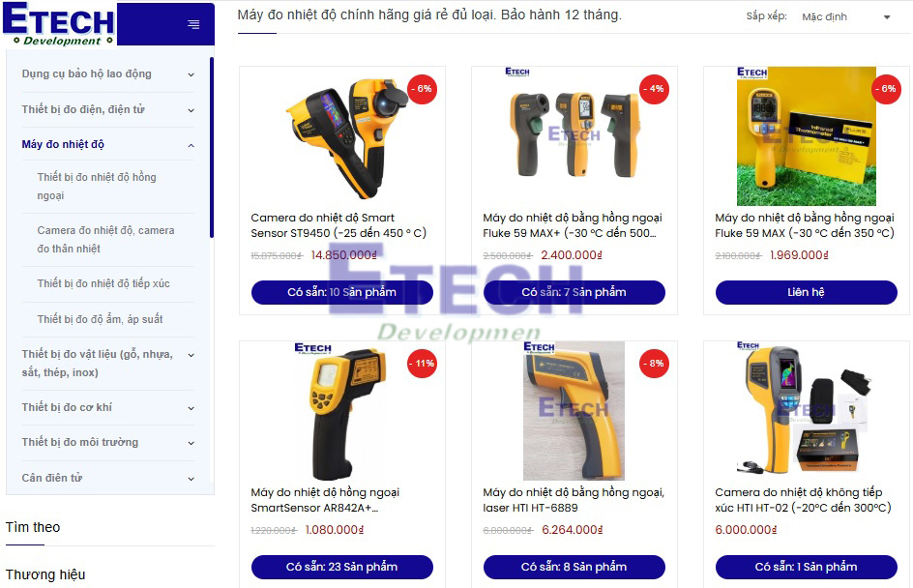Click the ETECH Development logo
The image size is (913, 588).
58,24
